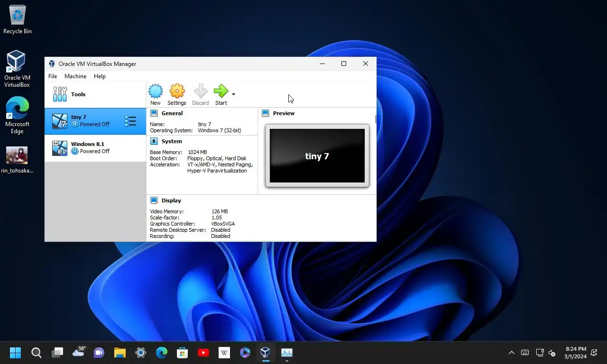Start the selected VM with the green arrow
Viewport: 607px width, 364px height.
[x=221, y=94]
